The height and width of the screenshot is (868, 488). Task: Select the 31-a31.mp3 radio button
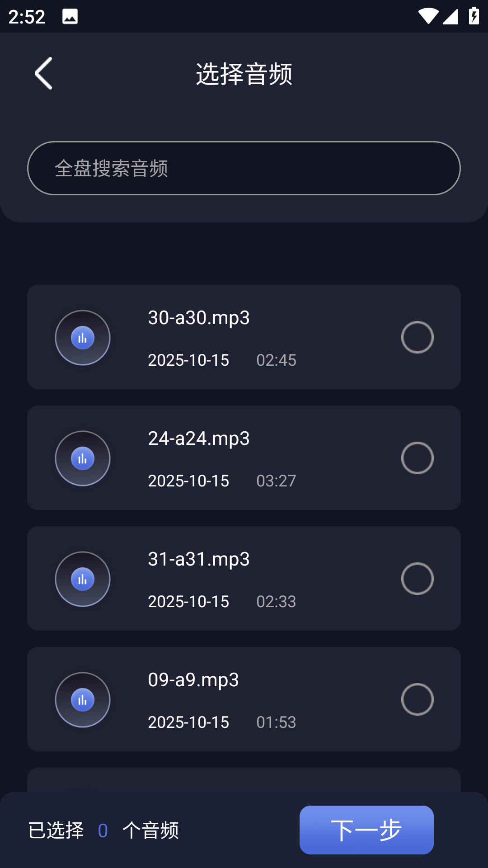tap(417, 579)
